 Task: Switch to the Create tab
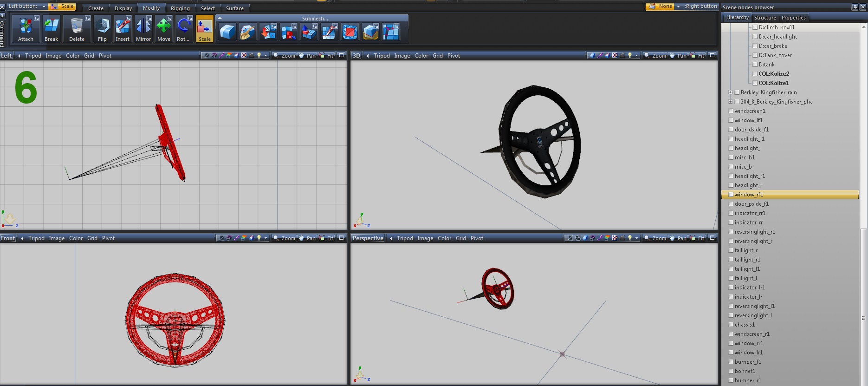(x=96, y=8)
